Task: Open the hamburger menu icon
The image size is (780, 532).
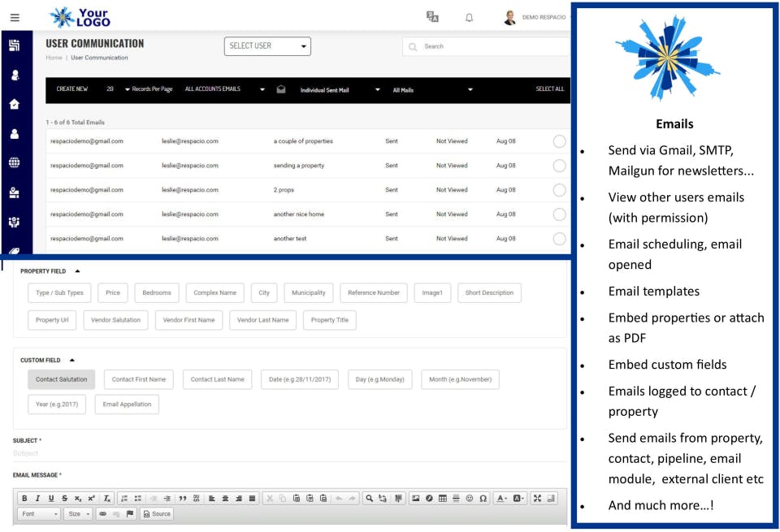Action: click(x=15, y=18)
